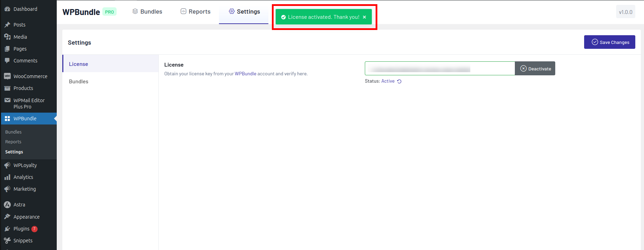This screenshot has width=644, height=250.
Task: Deactivate the license key
Action: [x=535, y=69]
